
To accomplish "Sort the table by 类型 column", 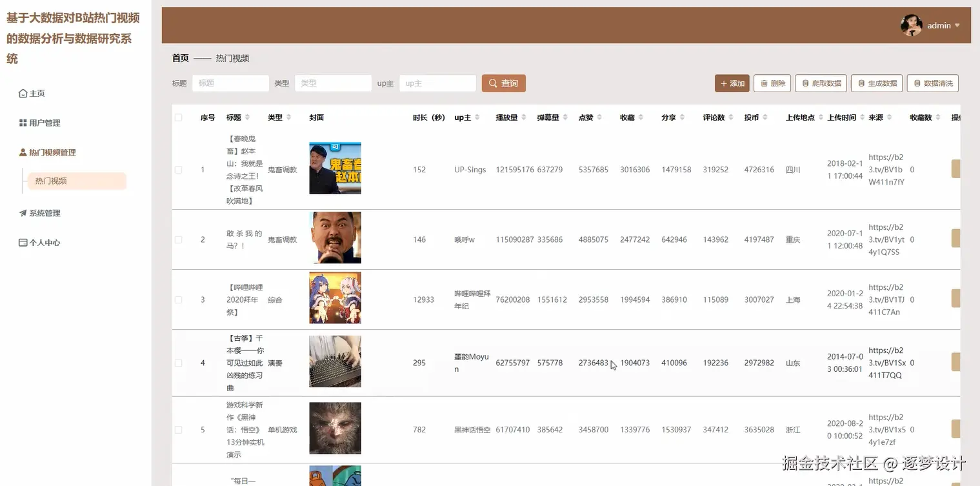I will point(288,117).
